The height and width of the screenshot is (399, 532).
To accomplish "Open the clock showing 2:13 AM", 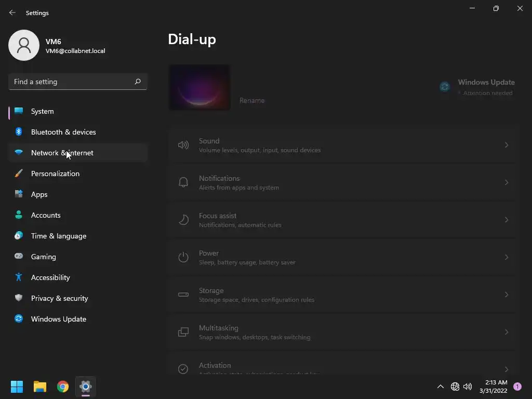I will 494,387.
